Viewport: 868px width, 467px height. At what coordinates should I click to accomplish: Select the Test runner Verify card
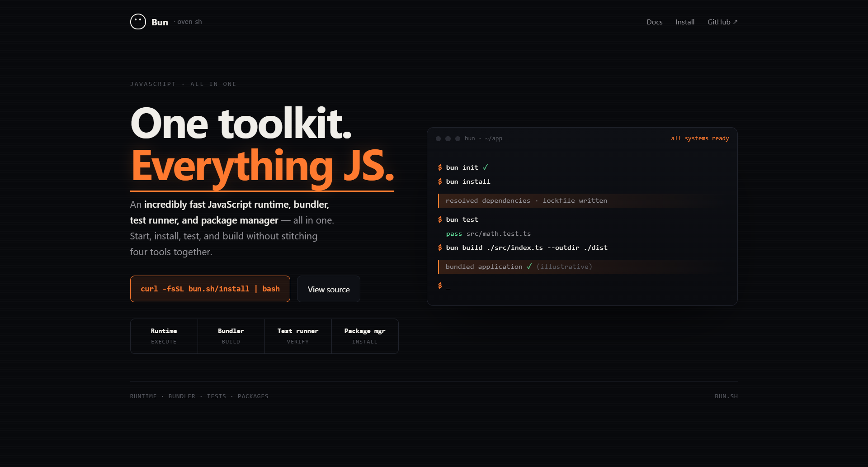point(298,336)
